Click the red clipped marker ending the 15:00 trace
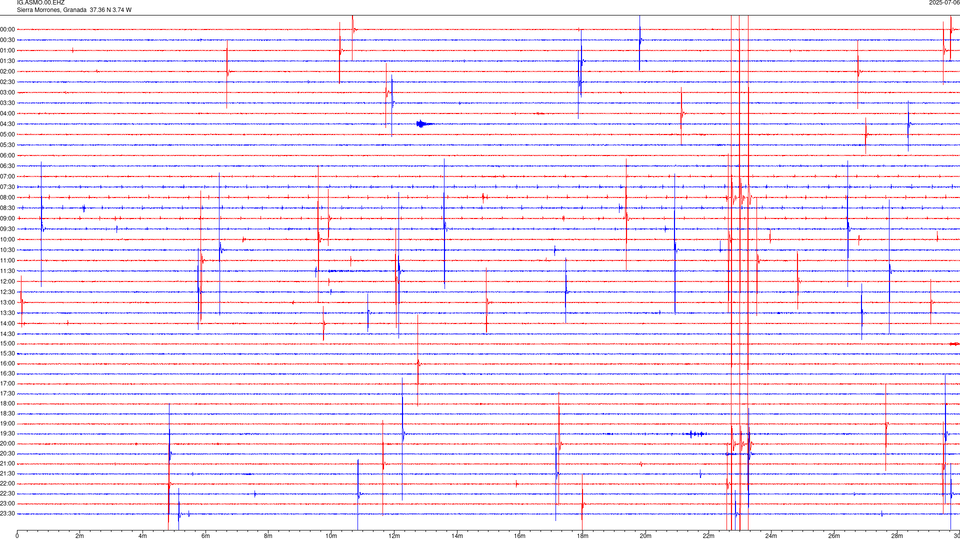Viewport: 960px width, 540px height. click(954, 344)
